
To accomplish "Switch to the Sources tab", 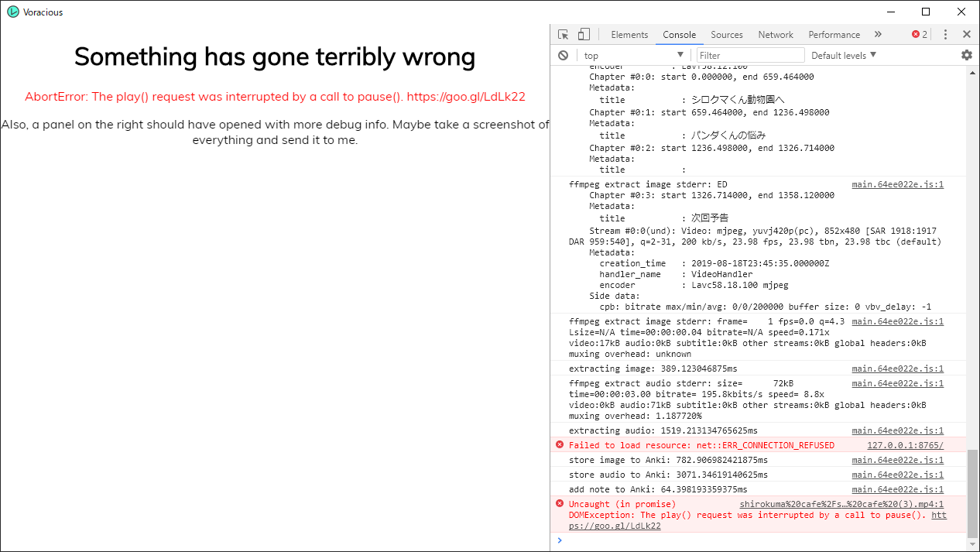I will coord(727,34).
